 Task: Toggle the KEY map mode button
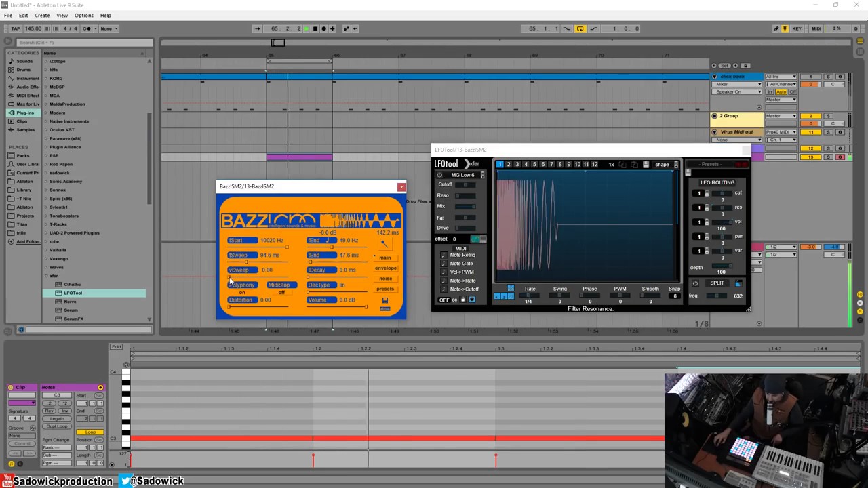797,28
